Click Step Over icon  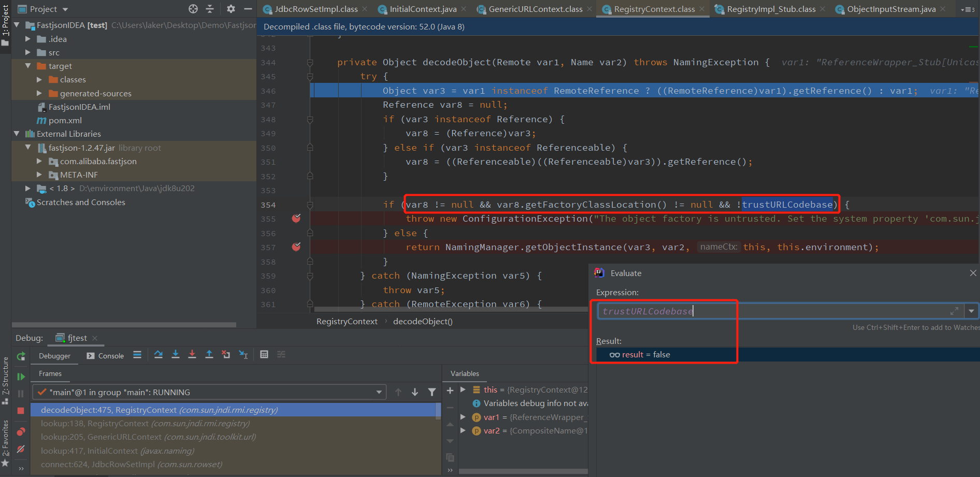[x=158, y=354]
